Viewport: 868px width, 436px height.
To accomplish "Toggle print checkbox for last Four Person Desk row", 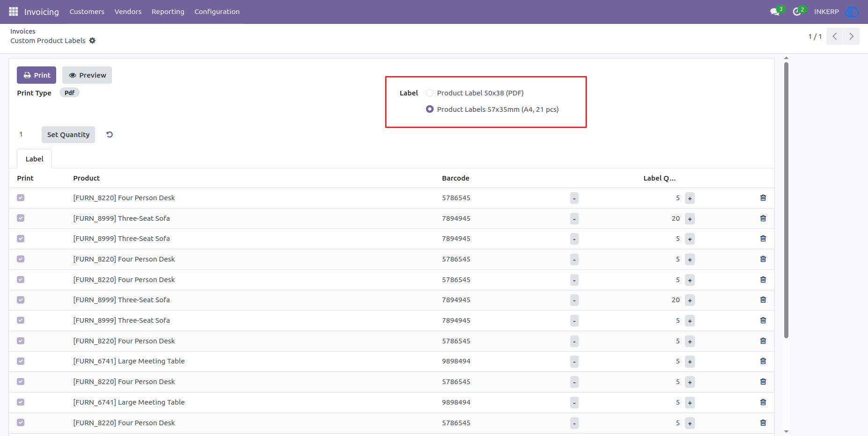I will [x=21, y=422].
